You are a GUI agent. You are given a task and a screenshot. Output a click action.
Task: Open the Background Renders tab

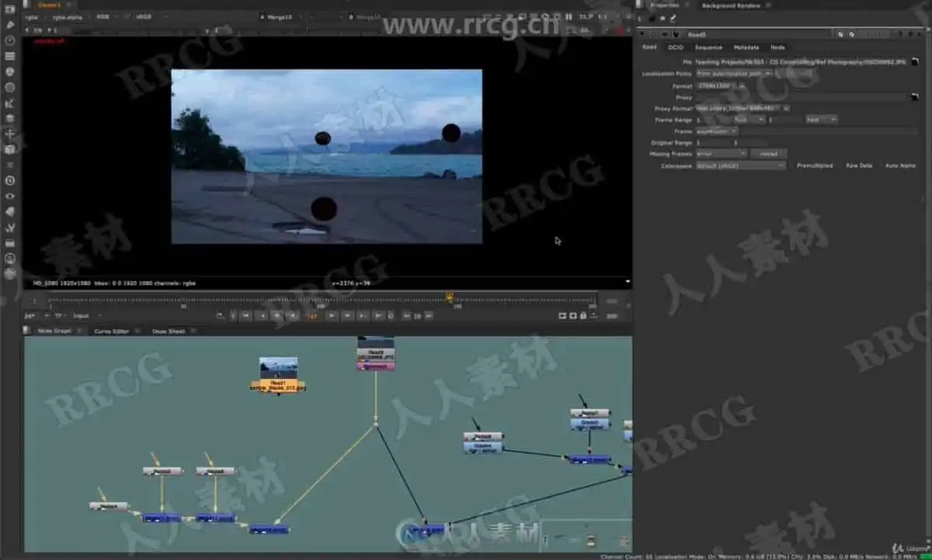pos(731,5)
